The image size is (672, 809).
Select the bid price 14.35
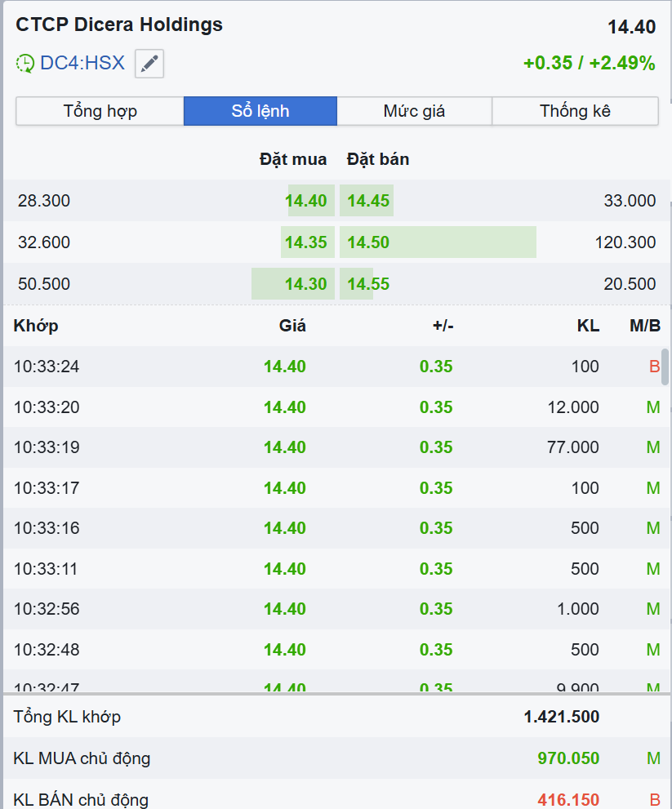coord(306,242)
